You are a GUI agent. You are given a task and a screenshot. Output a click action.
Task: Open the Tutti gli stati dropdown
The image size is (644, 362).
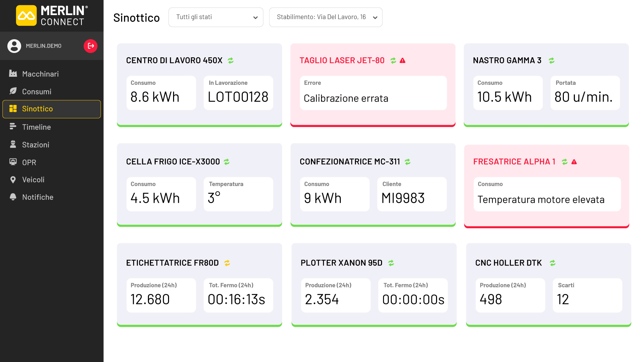(x=216, y=17)
